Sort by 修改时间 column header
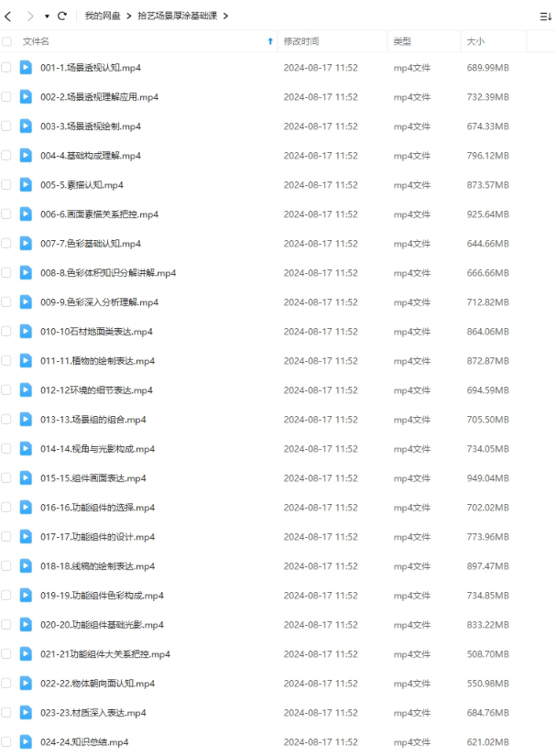556x756 pixels. tap(301, 41)
